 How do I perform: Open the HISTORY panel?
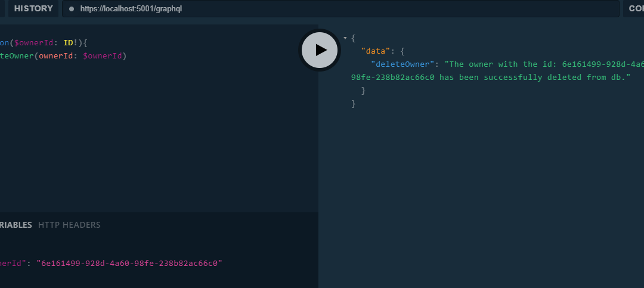pyautogui.click(x=33, y=9)
